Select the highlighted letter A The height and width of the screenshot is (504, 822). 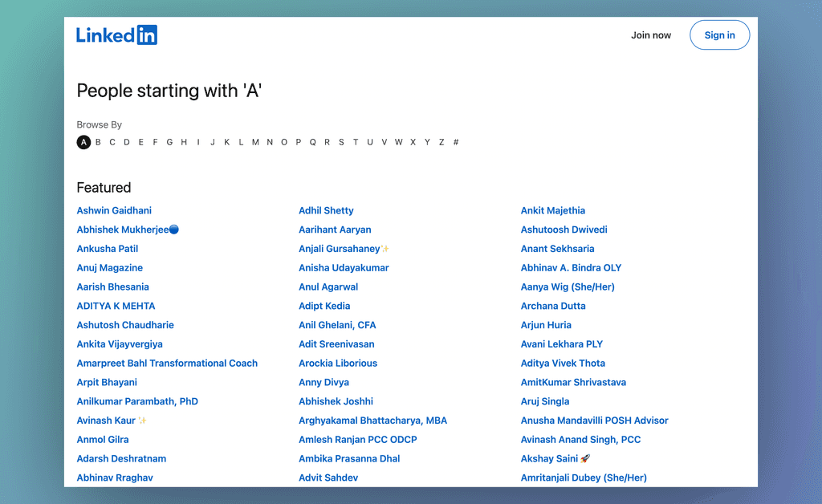pyautogui.click(x=83, y=142)
